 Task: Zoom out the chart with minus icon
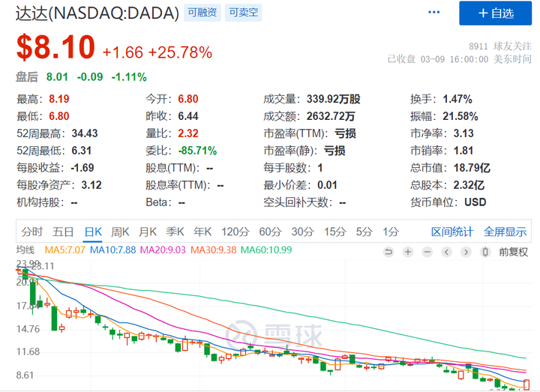427,252
